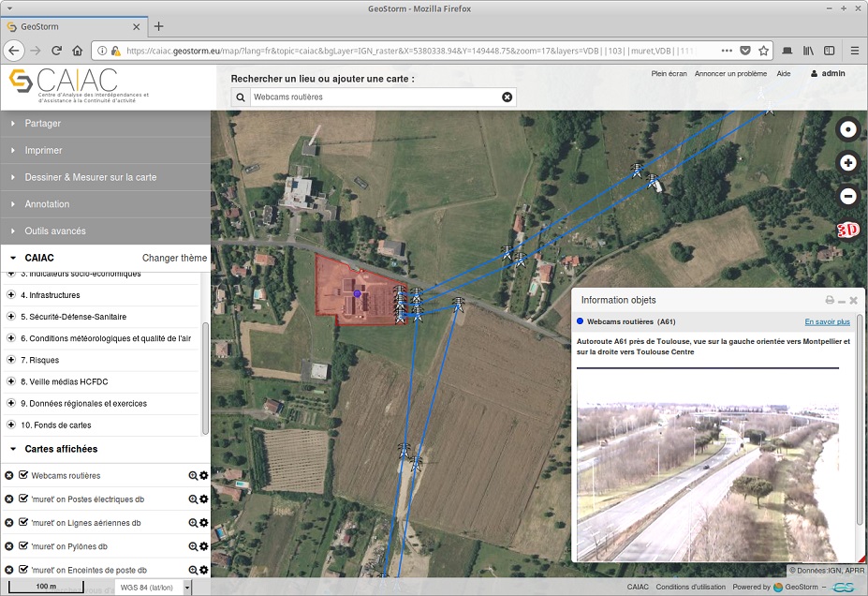Image resolution: width=868 pixels, height=596 pixels.
Task: Collapse the Cartes affichées section
Action: (13, 449)
